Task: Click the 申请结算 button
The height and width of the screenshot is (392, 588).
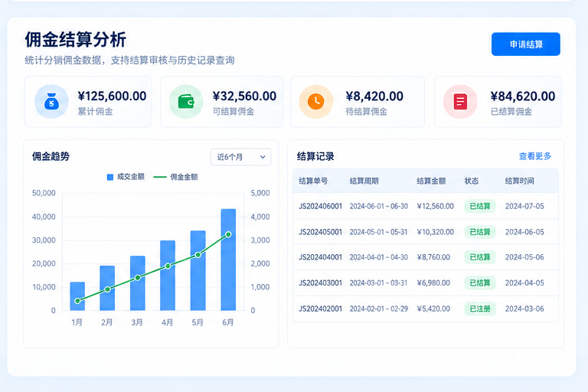Action: 526,44
